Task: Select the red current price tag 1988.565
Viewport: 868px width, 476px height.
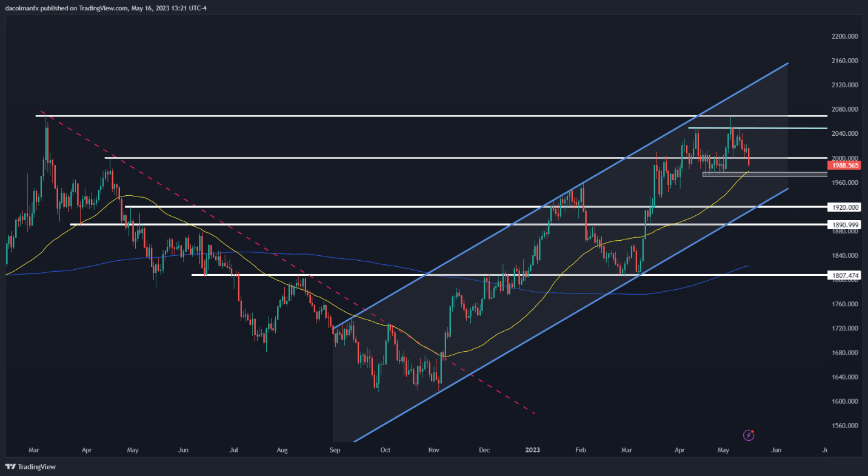Action: click(844, 164)
